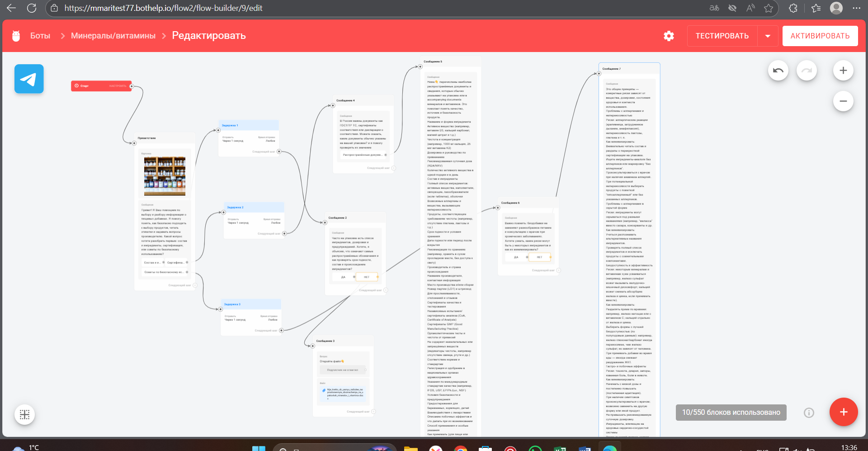Click the ДА button in Сообщение 2
Image resolution: width=868 pixels, height=451 pixels.
[x=343, y=277]
